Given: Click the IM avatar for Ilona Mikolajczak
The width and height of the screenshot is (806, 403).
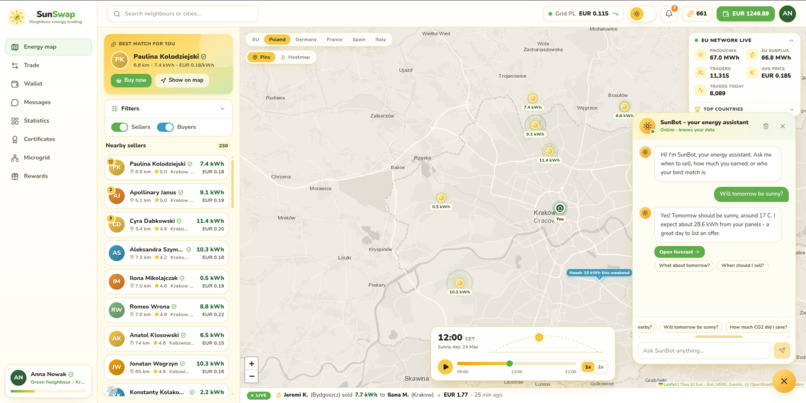Looking at the screenshot, I should pyautogui.click(x=117, y=282).
